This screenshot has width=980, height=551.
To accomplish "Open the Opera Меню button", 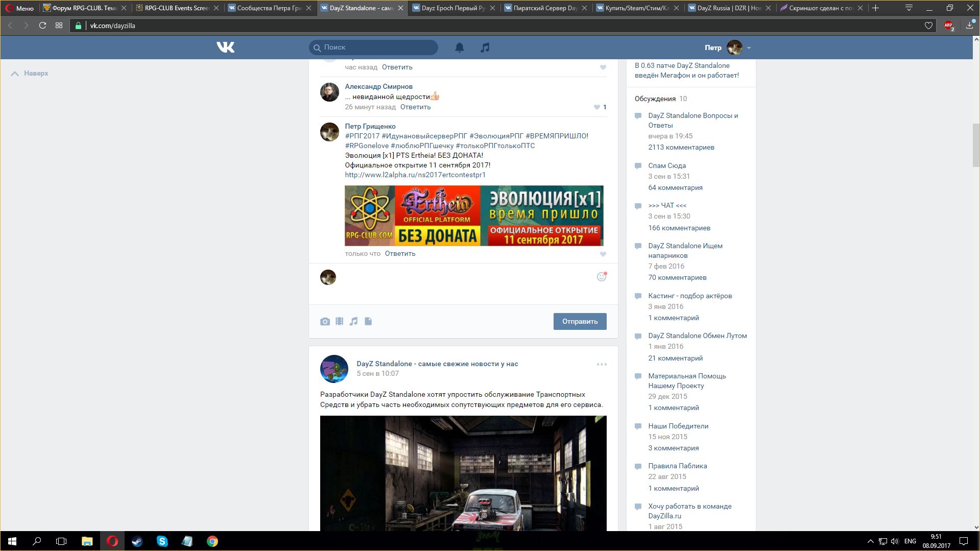I will pos(19,8).
